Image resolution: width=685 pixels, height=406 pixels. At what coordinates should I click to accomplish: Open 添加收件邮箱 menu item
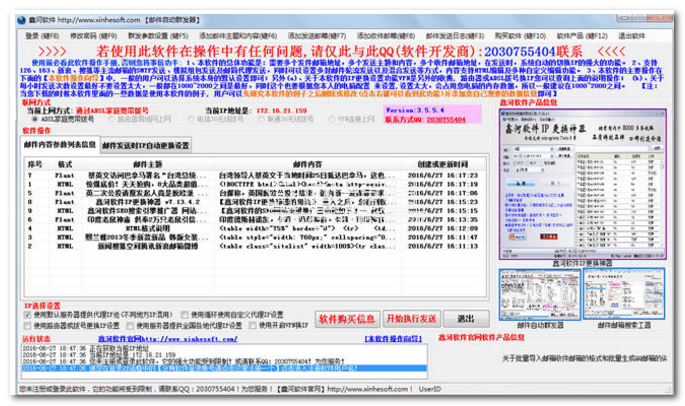pyautogui.click(x=386, y=36)
